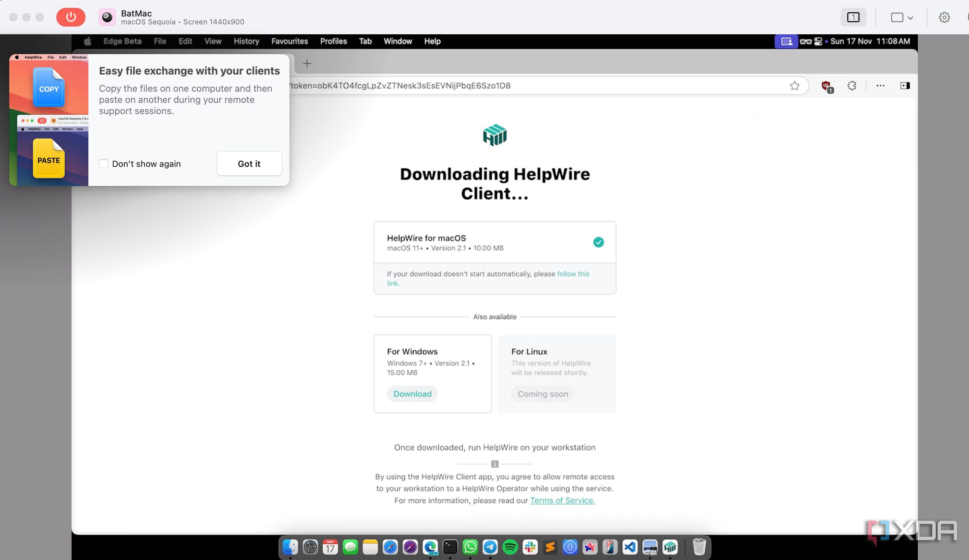Expand the window view mode dropdown
969x560 pixels.
902,17
